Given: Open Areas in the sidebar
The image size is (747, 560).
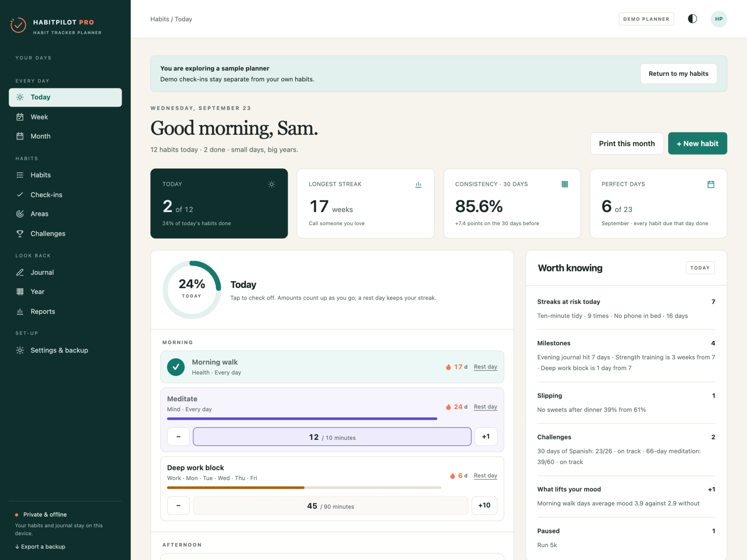Looking at the screenshot, I should pos(65,214).
